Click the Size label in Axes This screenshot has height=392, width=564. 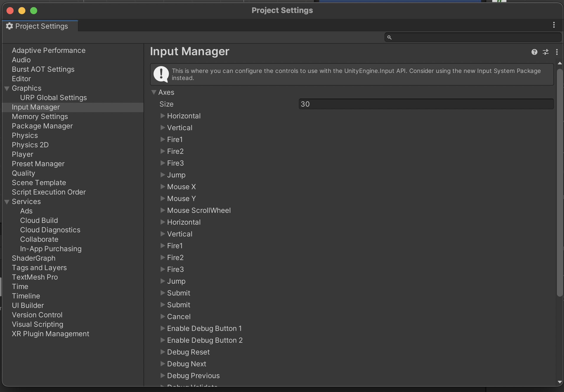click(167, 104)
